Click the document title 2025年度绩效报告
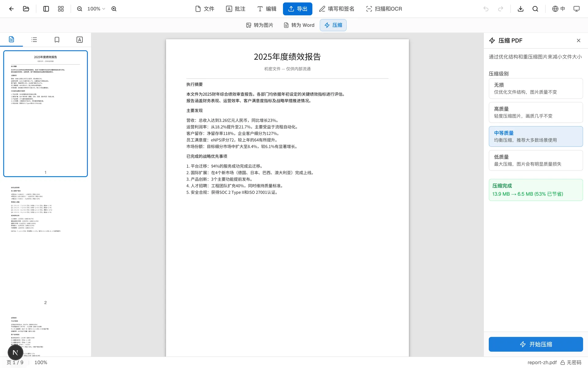588x368 pixels. coord(287,57)
